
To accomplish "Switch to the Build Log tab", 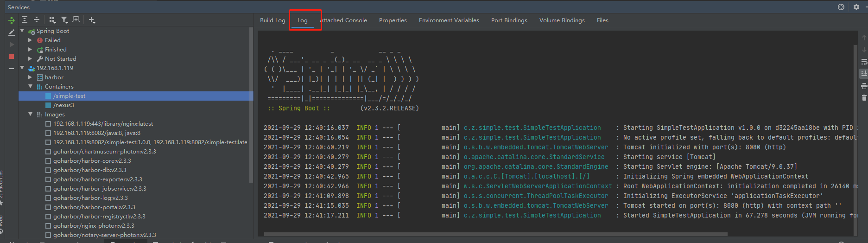I will pyautogui.click(x=272, y=20).
